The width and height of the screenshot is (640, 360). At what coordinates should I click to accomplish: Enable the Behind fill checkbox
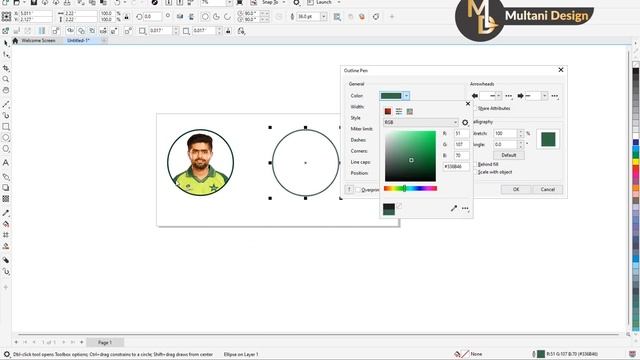click(476, 164)
